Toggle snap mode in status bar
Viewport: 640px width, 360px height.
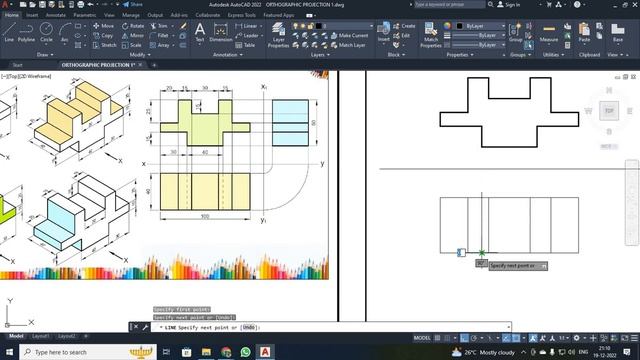(x=447, y=338)
